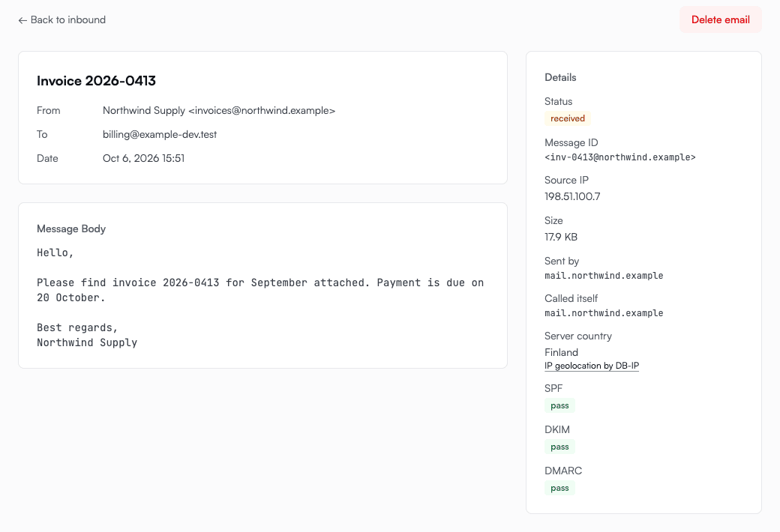Click the date Oct 6, 2026 15:51
780x532 pixels.
143,158
